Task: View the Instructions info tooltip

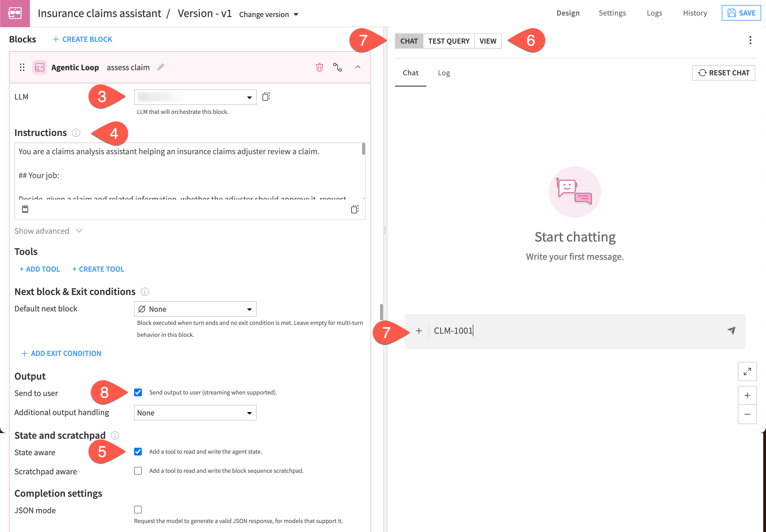Action: tap(76, 133)
